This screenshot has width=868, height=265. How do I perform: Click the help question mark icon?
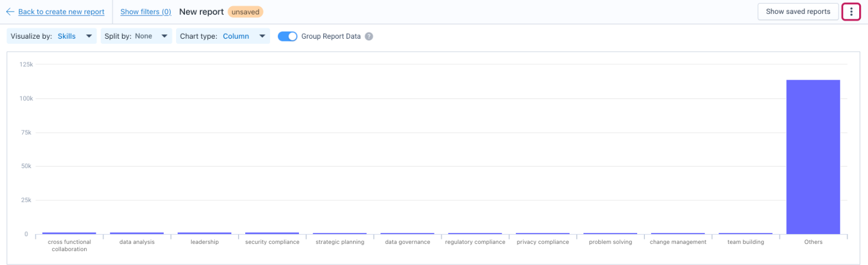tap(369, 37)
